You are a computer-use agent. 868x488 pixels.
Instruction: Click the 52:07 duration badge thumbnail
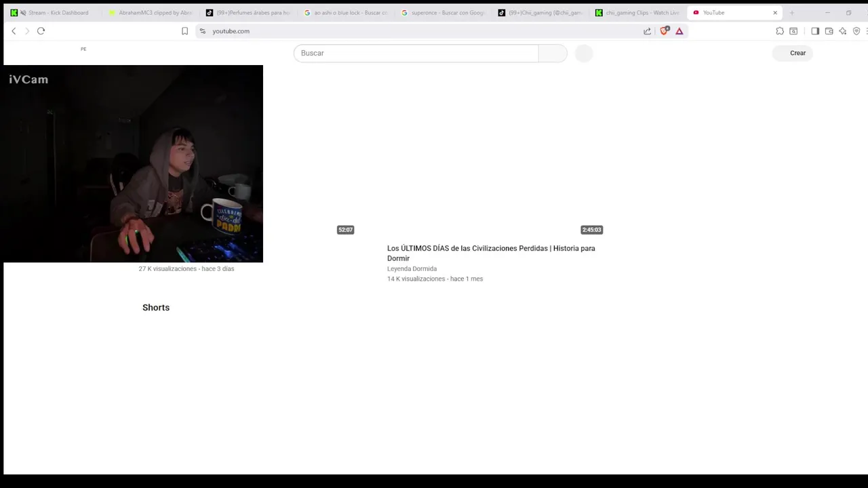[x=345, y=230]
